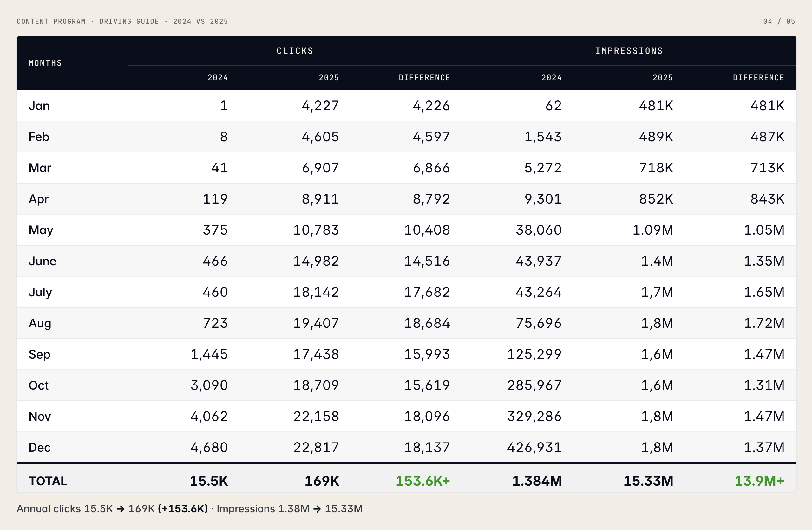Select the CLICKS group header
This screenshot has width=812, height=530.
[295, 51]
